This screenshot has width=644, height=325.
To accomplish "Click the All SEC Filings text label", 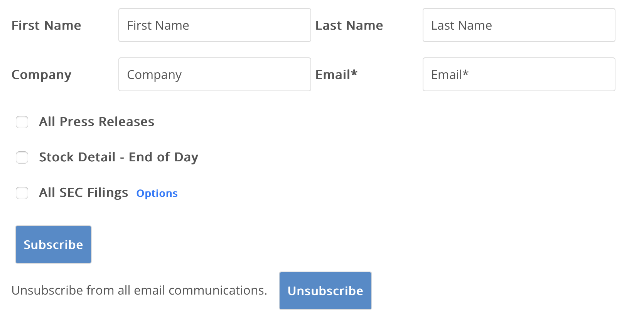I will pos(83,193).
